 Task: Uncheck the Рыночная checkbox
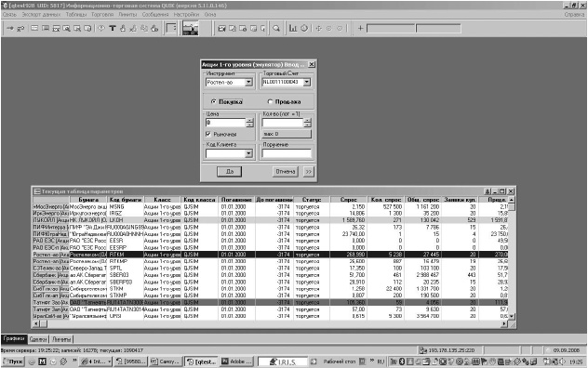point(208,134)
